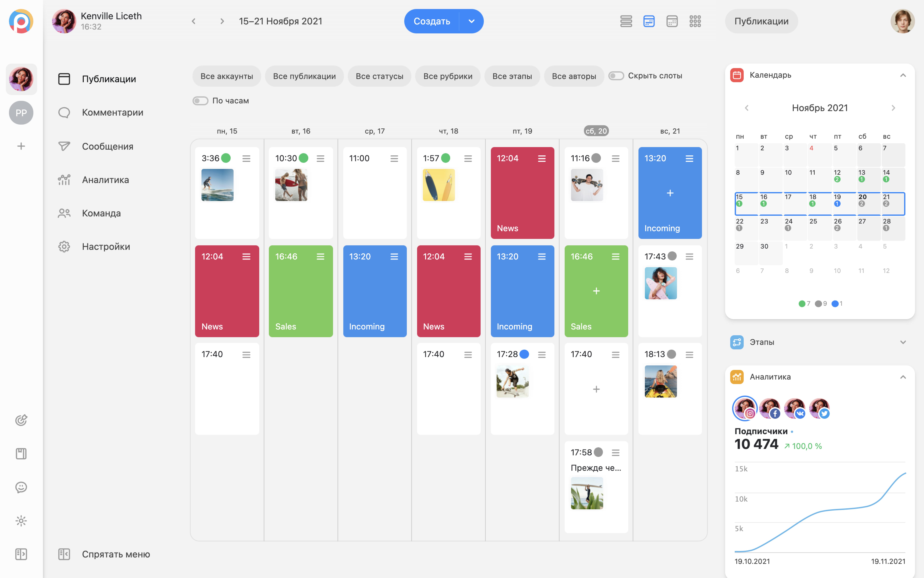Image resolution: width=924 pixels, height=578 pixels.
Task: Expand the Этапы panel
Action: click(x=903, y=342)
